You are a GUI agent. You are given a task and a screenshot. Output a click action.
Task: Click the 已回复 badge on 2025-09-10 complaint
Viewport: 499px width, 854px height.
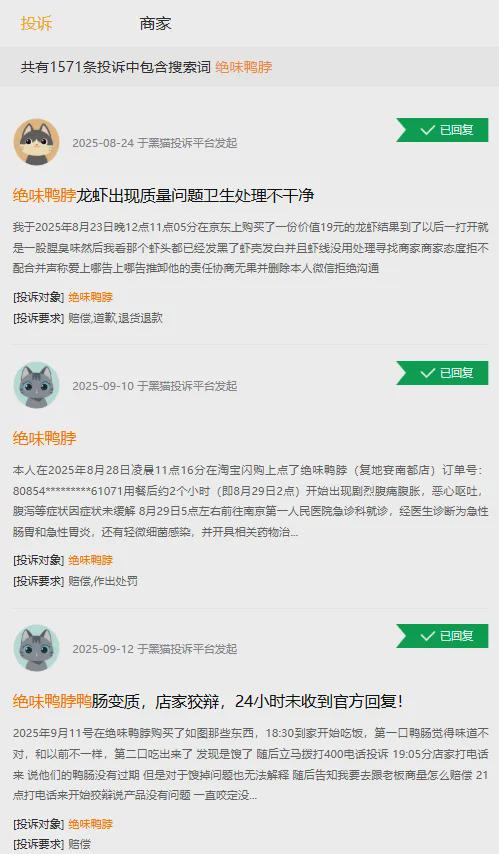pyautogui.click(x=442, y=373)
